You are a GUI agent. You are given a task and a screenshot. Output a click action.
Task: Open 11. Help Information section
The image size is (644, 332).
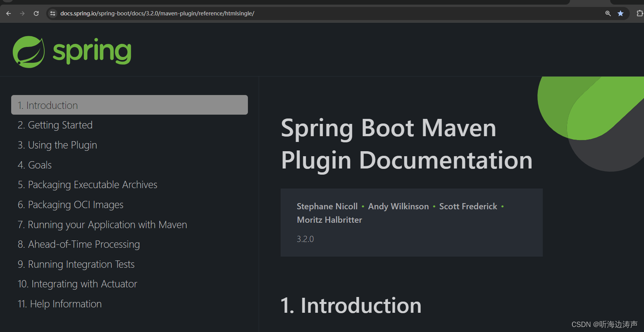click(60, 304)
